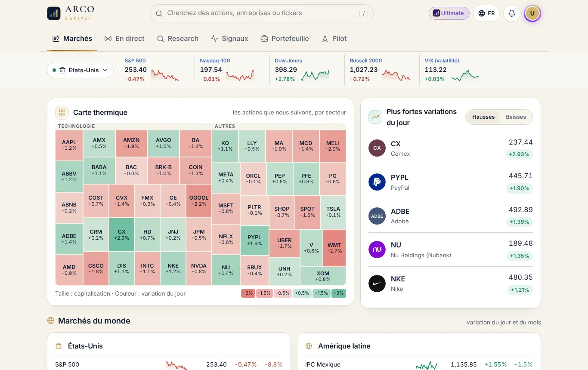Open the Signaux tab

click(229, 39)
